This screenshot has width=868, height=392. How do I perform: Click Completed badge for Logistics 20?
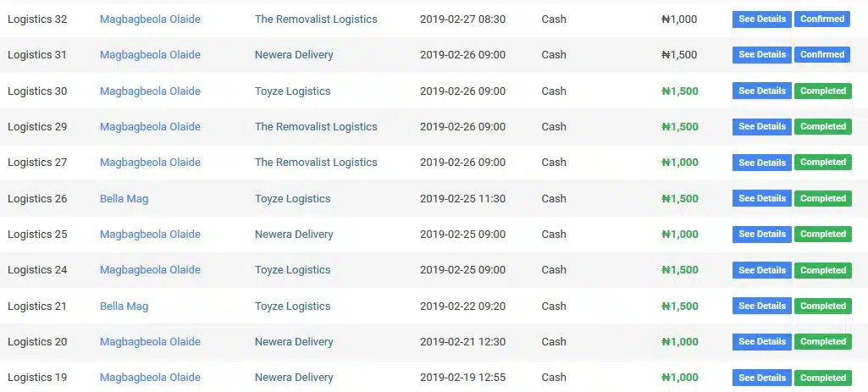[x=823, y=341]
